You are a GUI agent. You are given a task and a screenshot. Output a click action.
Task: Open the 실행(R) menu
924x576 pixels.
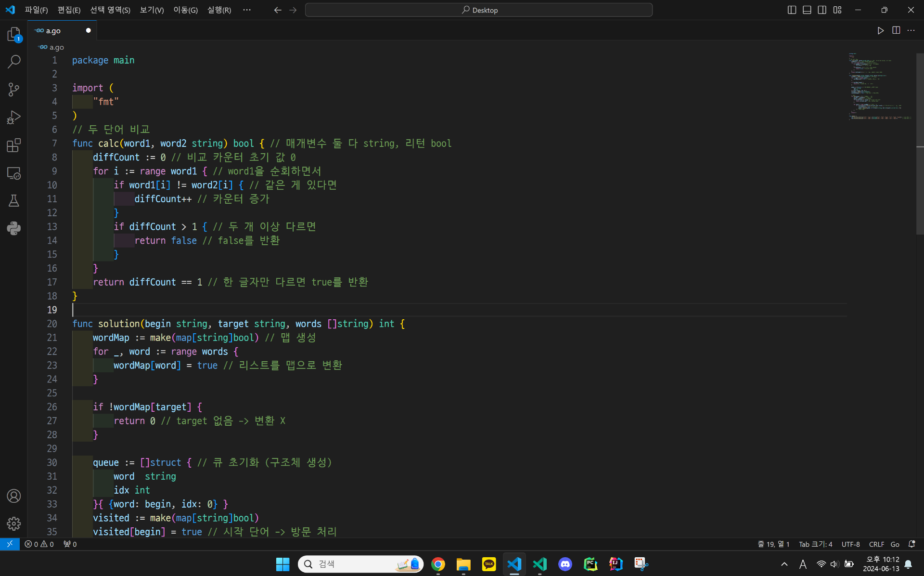tap(219, 10)
